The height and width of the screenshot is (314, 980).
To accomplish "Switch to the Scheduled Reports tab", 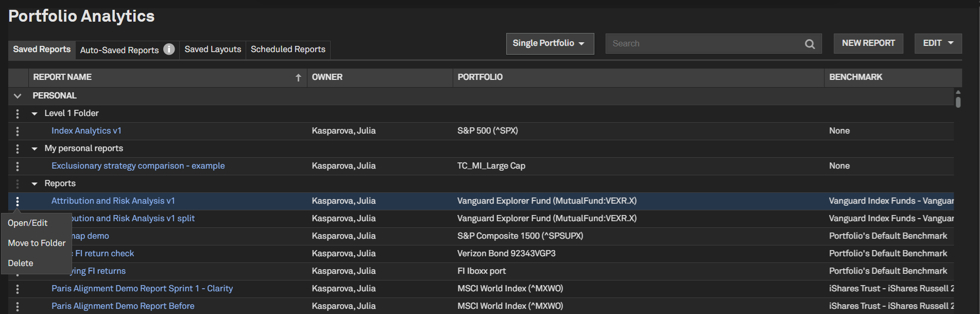I will [x=288, y=49].
